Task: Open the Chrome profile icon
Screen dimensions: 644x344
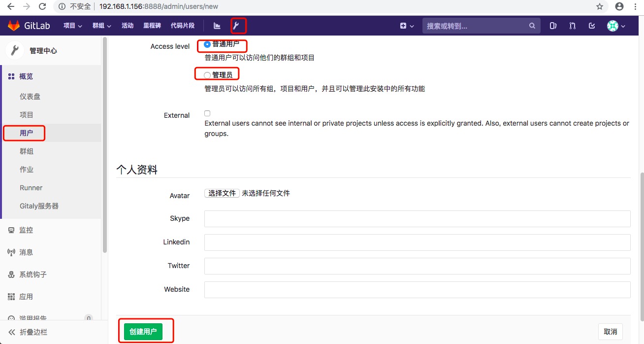Action: tap(619, 6)
